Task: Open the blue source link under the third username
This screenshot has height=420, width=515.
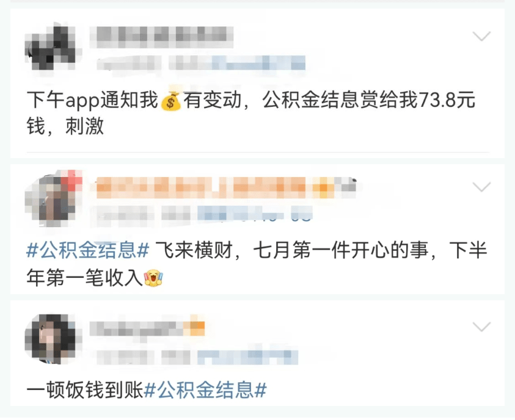Action: tap(247, 357)
